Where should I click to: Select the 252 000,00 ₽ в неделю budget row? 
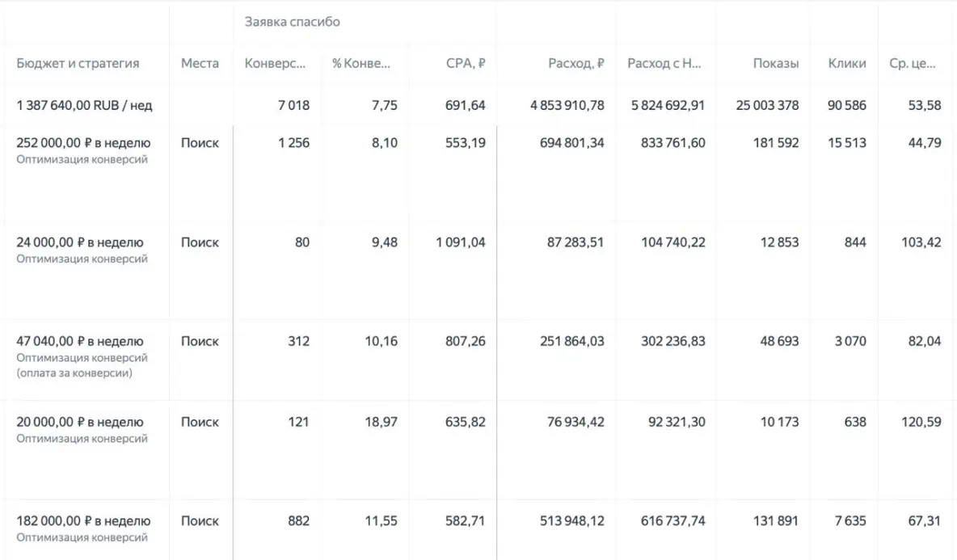pos(83,143)
